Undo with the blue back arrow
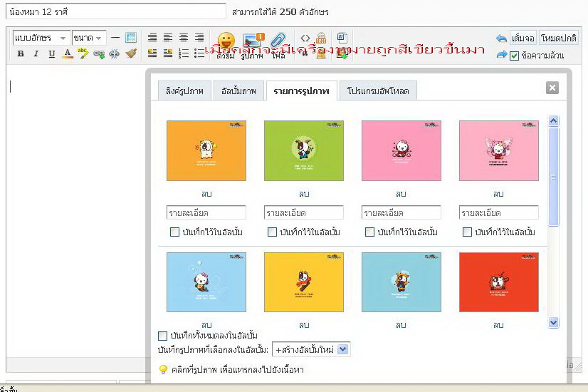 (501, 38)
